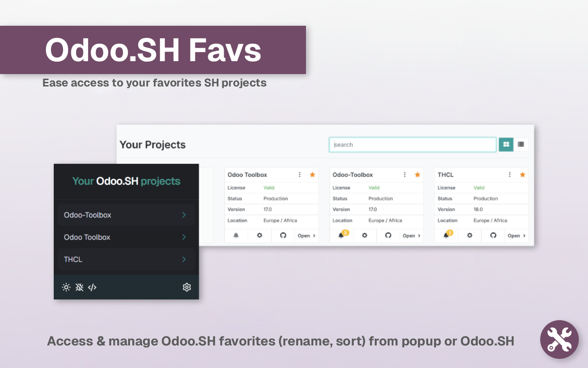Switch to grid view of projects
Viewport: 588px width, 368px height.
click(506, 144)
